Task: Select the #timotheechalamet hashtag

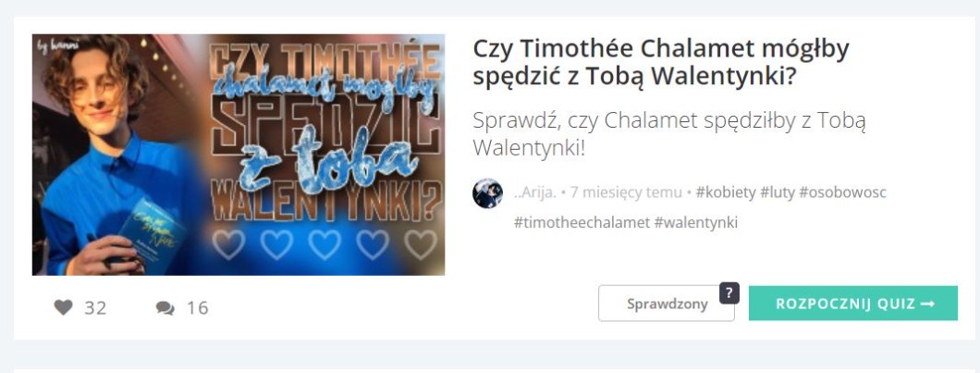Action: point(582,222)
